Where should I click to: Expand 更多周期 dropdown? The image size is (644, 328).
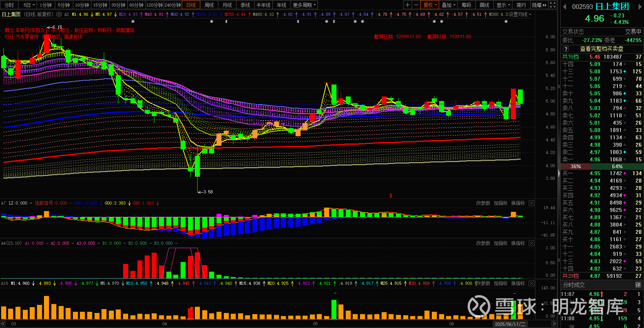pos(304,5)
